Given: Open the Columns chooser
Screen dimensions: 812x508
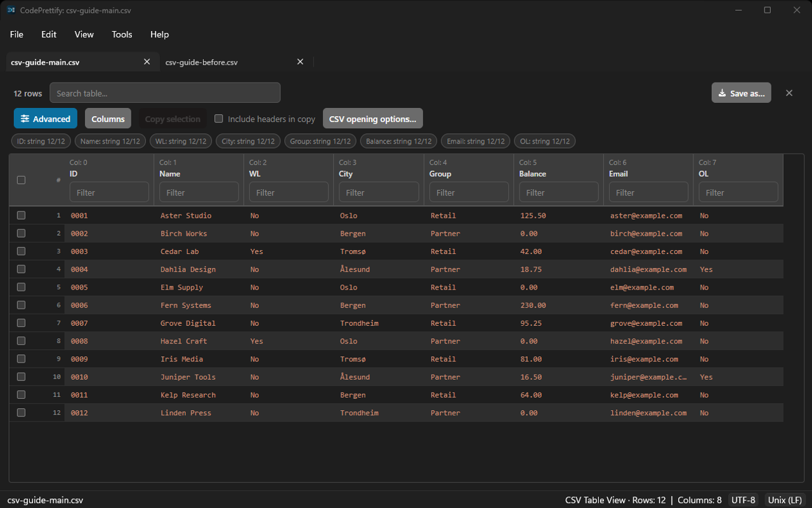Looking at the screenshot, I should (x=108, y=119).
